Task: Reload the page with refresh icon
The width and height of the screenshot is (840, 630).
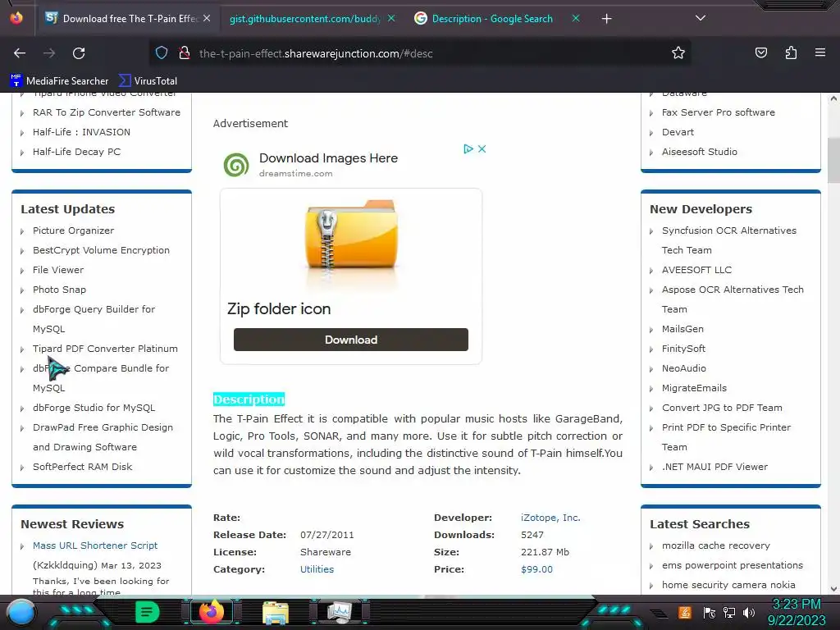Action: point(79,53)
